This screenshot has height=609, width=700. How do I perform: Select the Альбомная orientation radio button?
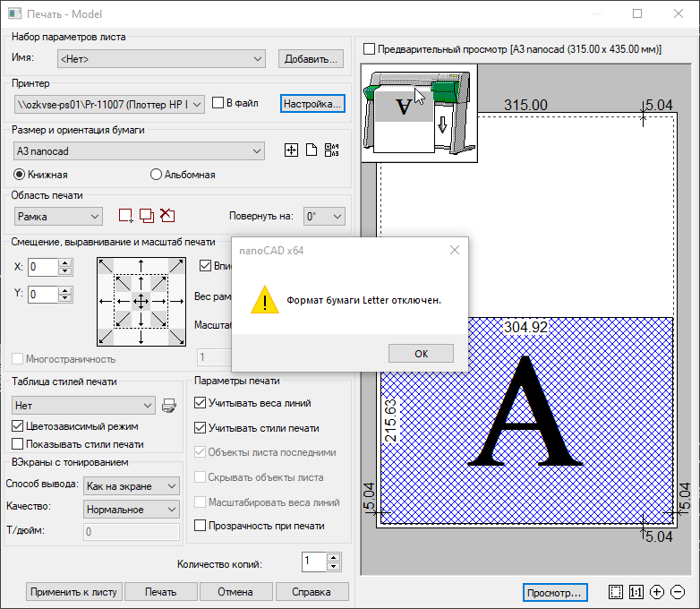156,175
